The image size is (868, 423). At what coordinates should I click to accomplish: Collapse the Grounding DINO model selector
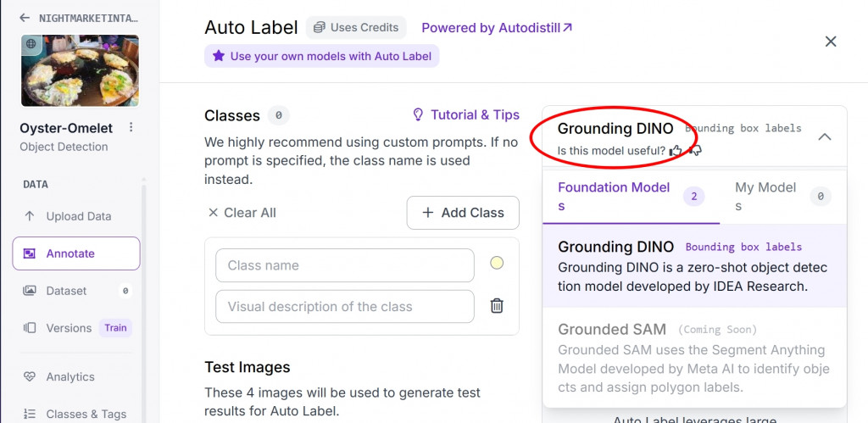point(824,136)
